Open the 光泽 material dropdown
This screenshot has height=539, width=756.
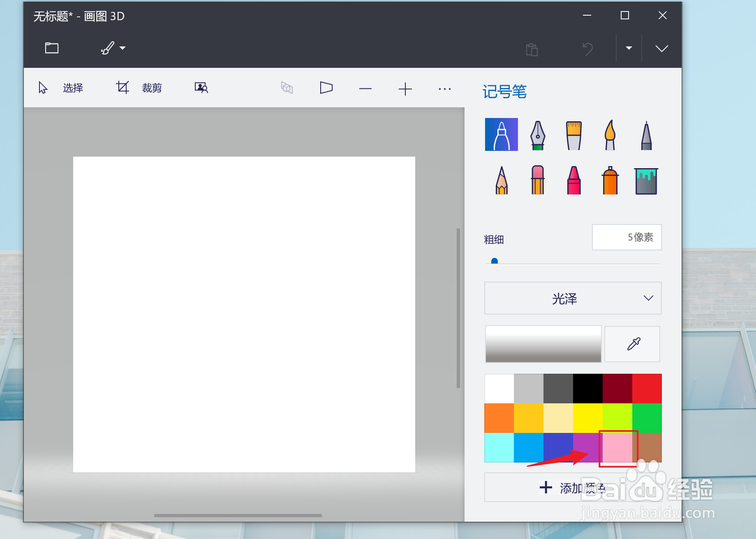[x=573, y=298]
